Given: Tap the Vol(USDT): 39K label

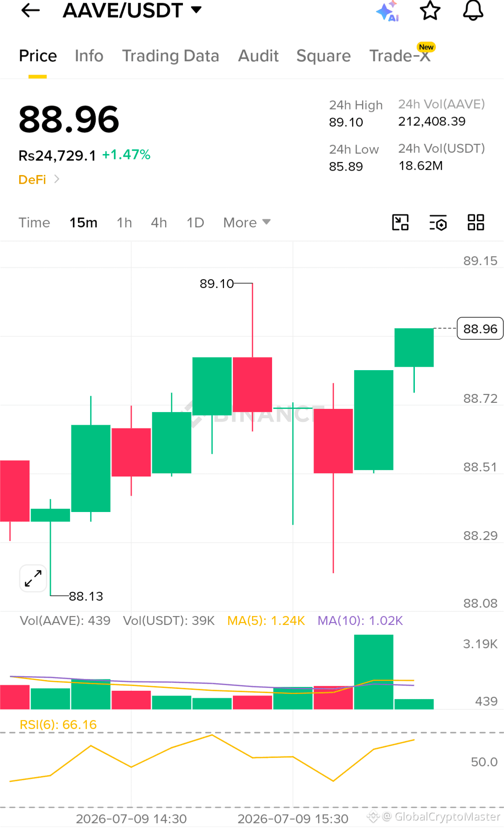Looking at the screenshot, I should 169,621.
